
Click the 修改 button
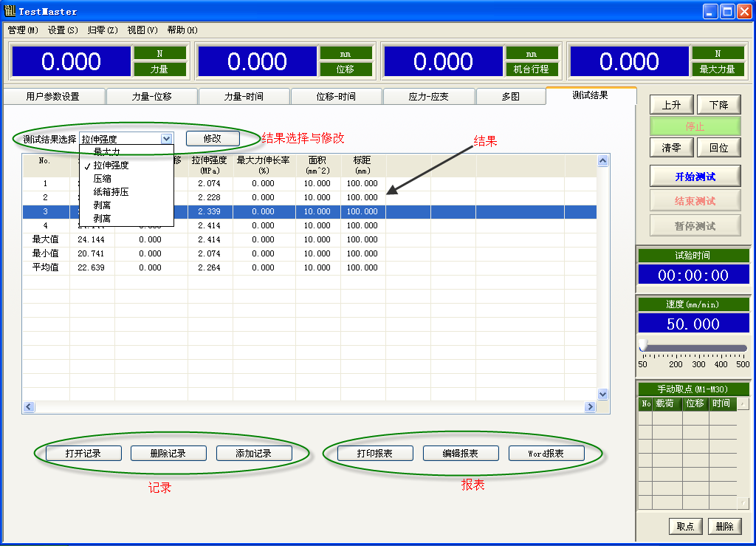[213, 138]
